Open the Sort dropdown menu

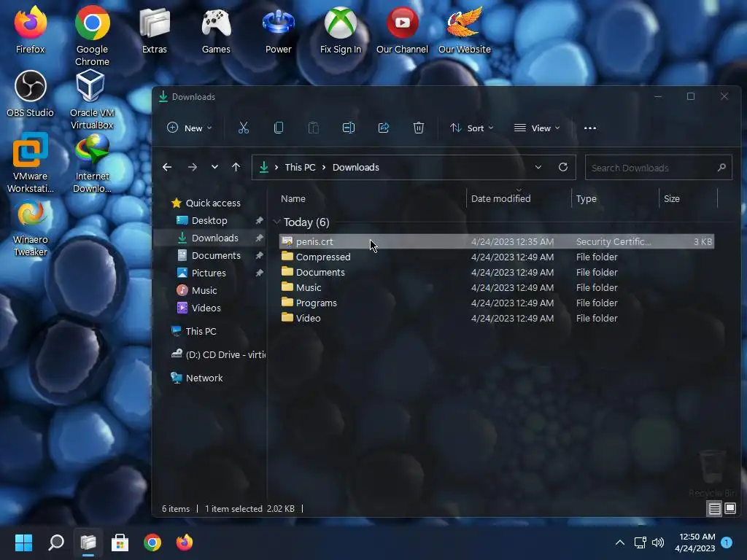point(472,128)
